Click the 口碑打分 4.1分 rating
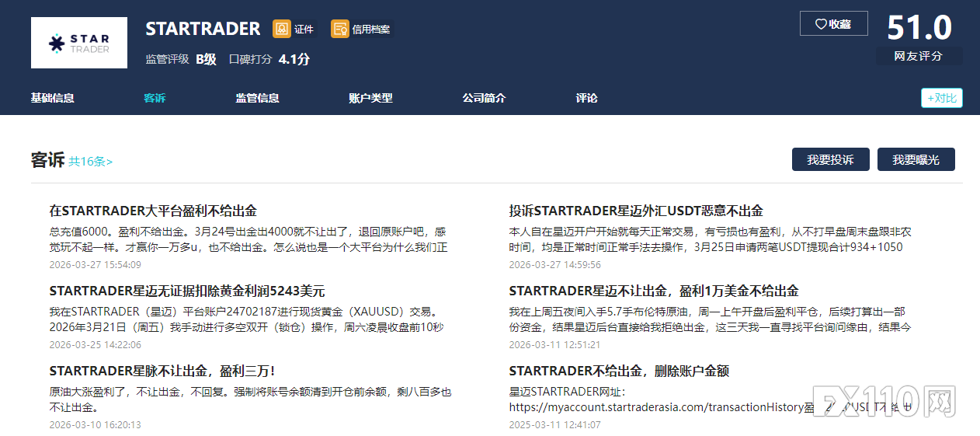Screen dimensions: 980x436 coord(269,59)
